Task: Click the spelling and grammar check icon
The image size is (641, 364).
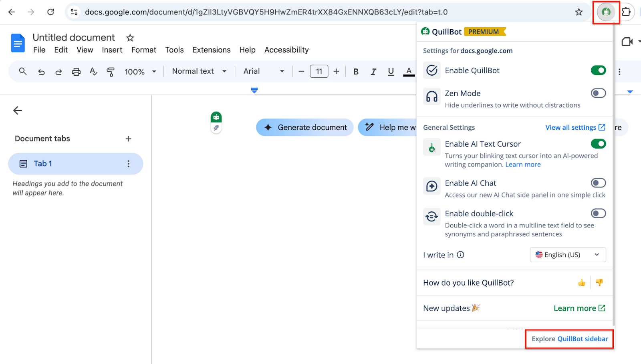Action: tap(93, 72)
